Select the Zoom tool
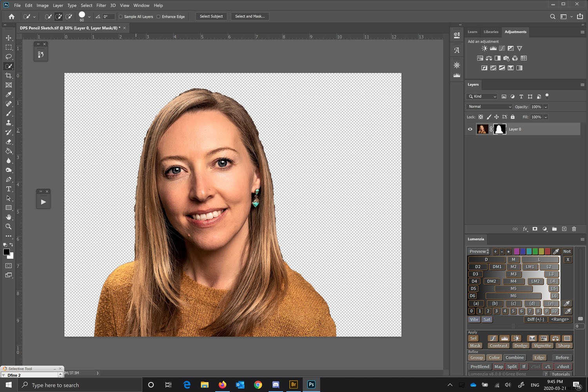588x392 pixels. click(x=9, y=227)
